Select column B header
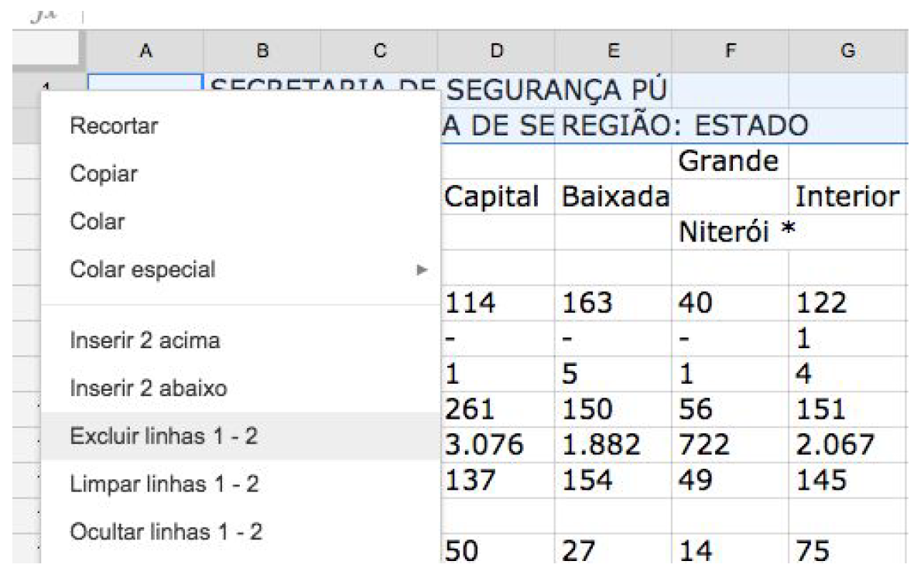Image resolution: width=924 pixels, height=585 pixels. click(262, 51)
